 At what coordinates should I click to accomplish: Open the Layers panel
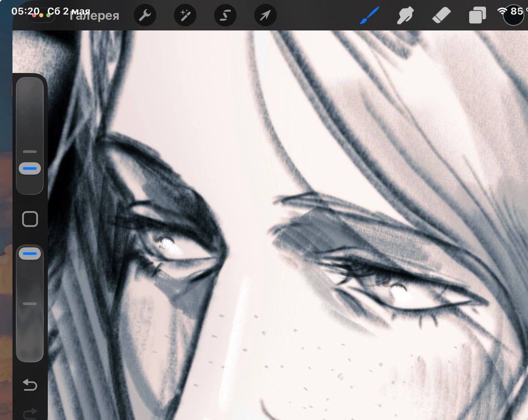coord(477,16)
